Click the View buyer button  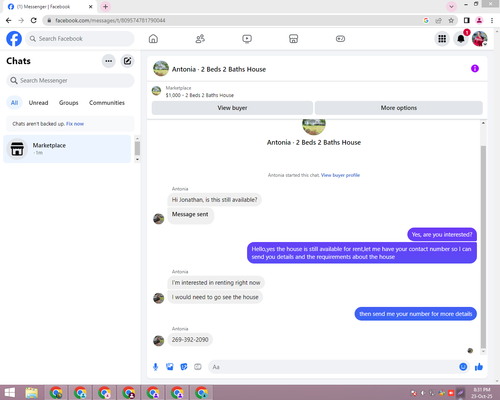pyautogui.click(x=232, y=108)
